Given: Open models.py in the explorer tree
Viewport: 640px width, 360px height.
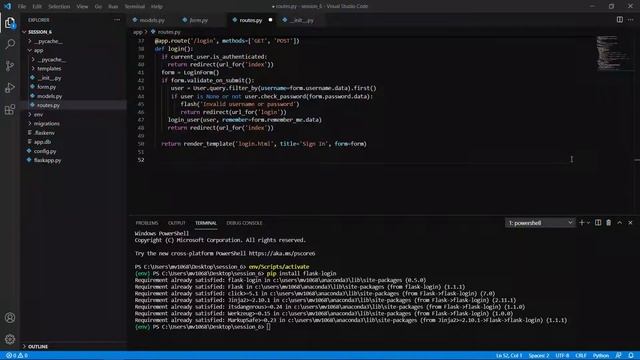Looking at the screenshot, I should click(49, 96).
